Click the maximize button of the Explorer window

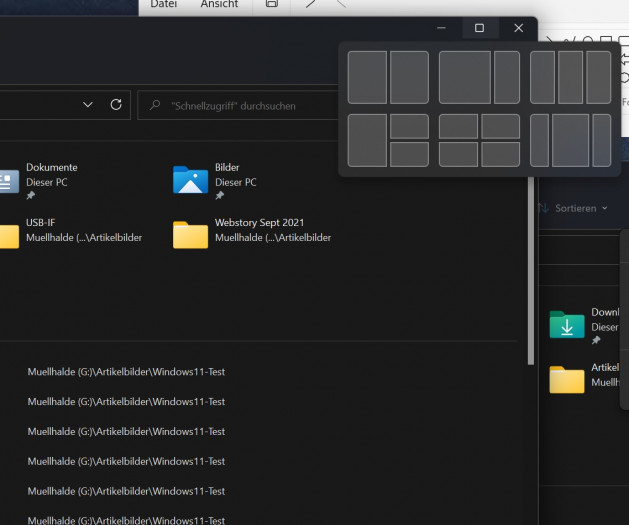(x=479, y=28)
